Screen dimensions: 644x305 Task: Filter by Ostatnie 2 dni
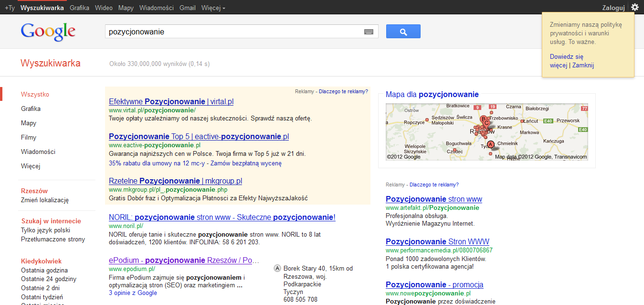[x=41, y=288]
